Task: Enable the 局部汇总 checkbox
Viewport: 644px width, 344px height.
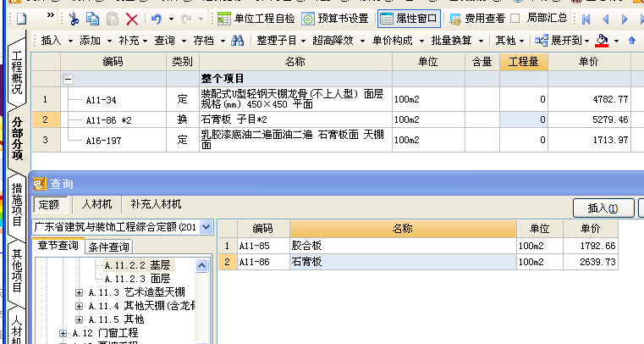Action: click(x=515, y=18)
